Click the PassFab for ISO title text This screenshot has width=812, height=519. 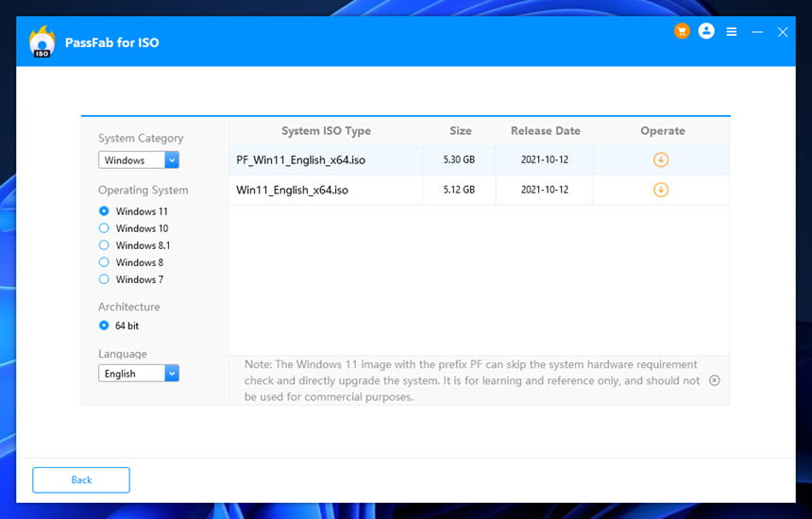click(111, 42)
